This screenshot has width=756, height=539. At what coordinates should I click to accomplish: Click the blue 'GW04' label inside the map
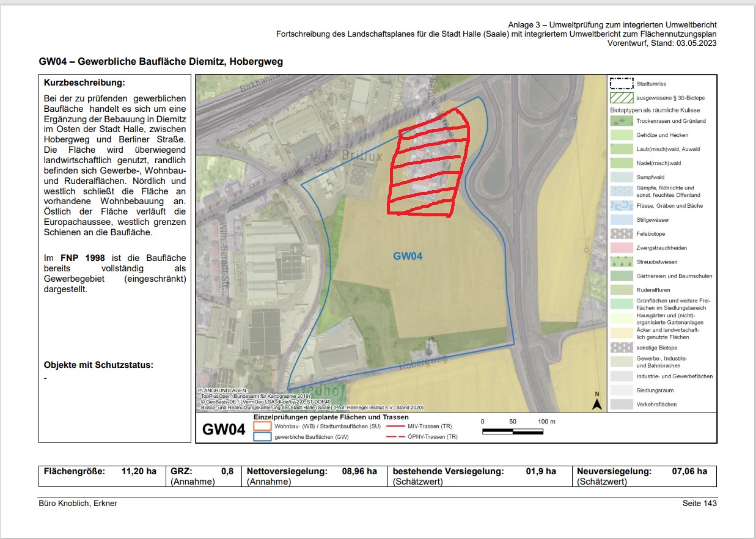(x=408, y=256)
